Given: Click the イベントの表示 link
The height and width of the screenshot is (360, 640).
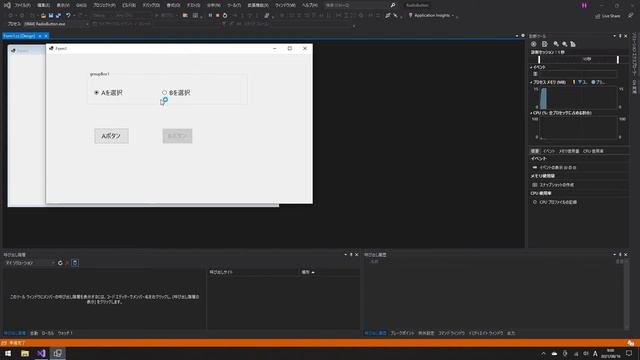Looking at the screenshot, I should point(558,167).
